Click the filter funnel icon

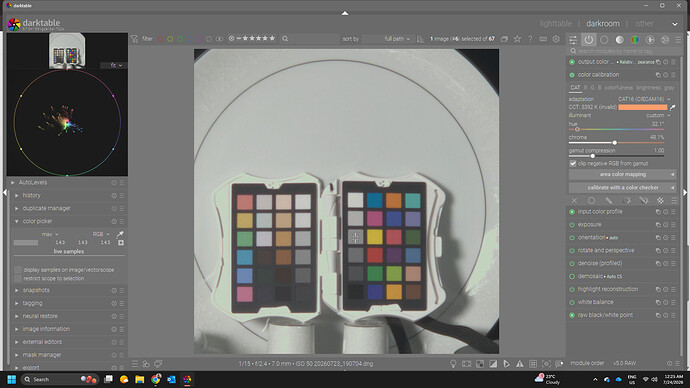[135, 39]
